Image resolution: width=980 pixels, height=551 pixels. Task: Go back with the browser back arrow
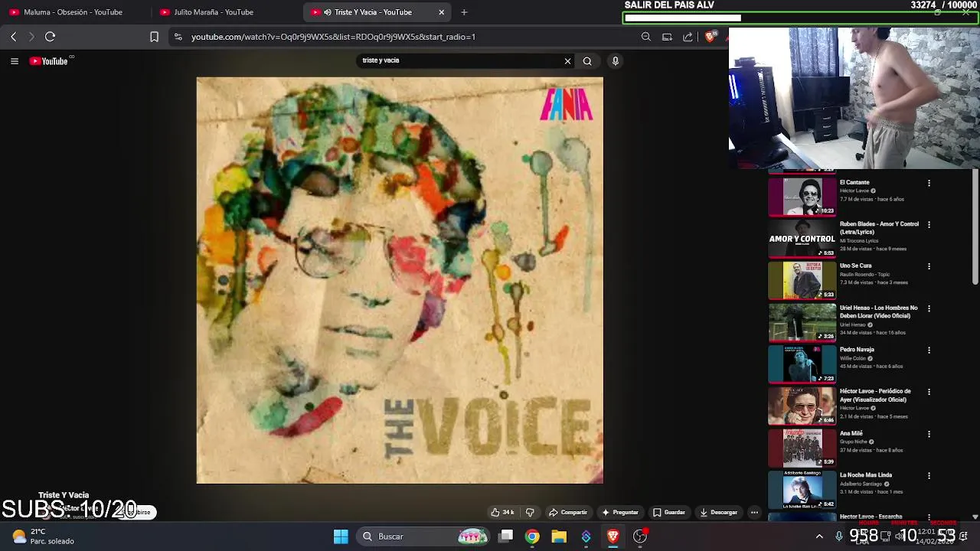[x=13, y=37]
